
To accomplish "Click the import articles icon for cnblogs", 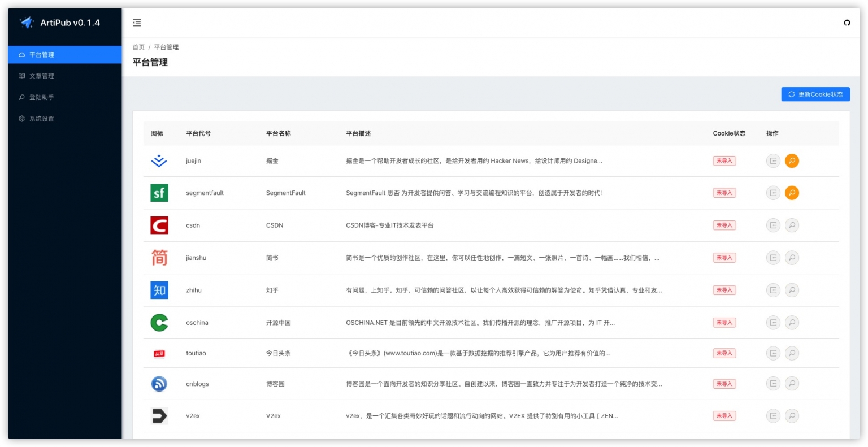I will (x=773, y=383).
